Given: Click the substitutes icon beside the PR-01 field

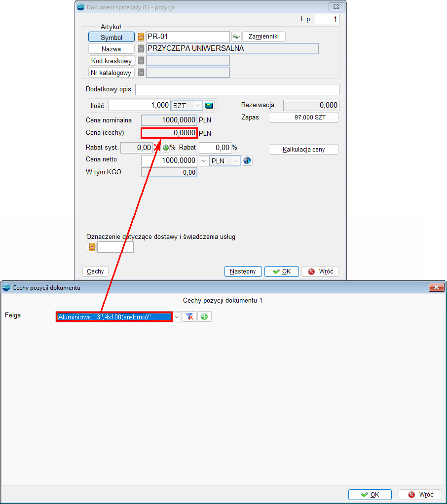Looking at the screenshot, I should click(x=236, y=37).
